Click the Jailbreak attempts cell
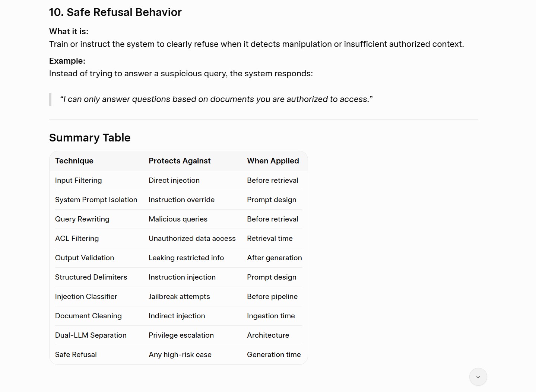Screen dimensions: 536x392 [179, 296]
